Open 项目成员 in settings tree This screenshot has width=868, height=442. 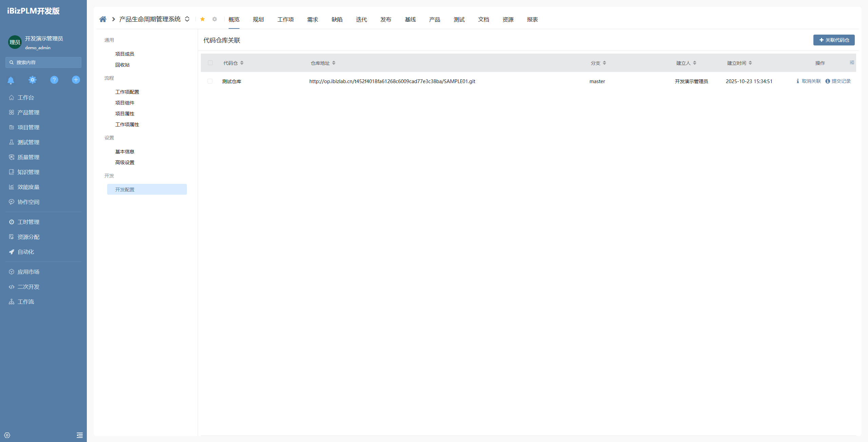coord(124,54)
